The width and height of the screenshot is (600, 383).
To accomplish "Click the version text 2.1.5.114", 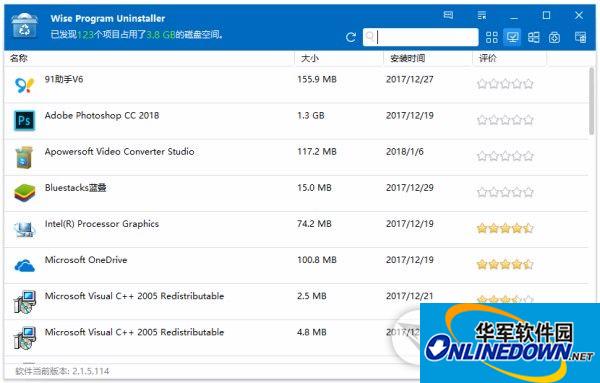I will [91, 371].
